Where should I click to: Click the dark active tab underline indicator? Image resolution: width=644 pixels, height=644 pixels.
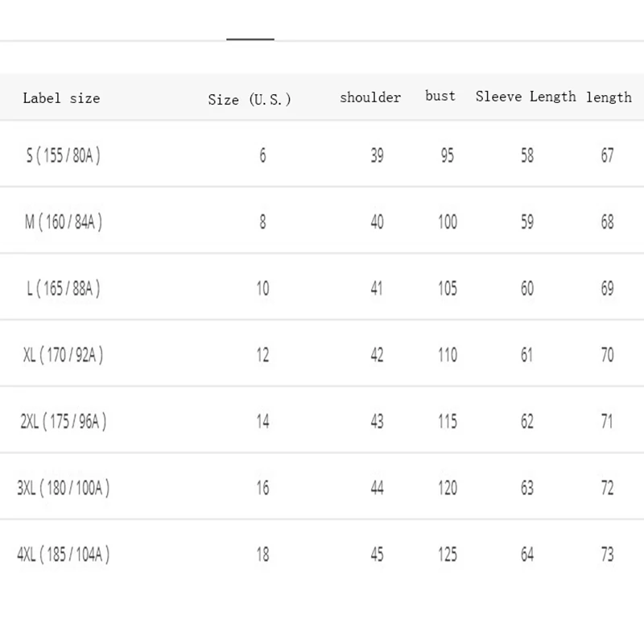[250, 39]
